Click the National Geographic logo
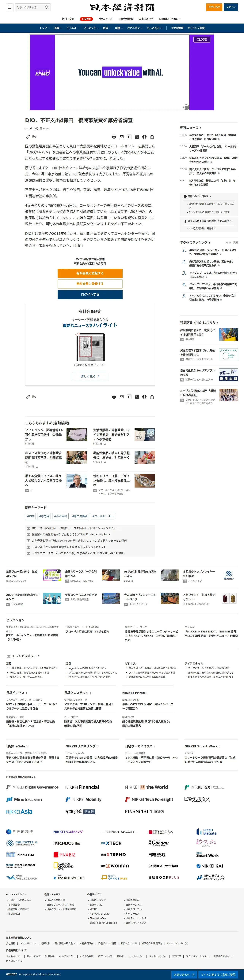The height and width of the screenshot is (980, 244). pyautogui.click(x=63, y=866)
